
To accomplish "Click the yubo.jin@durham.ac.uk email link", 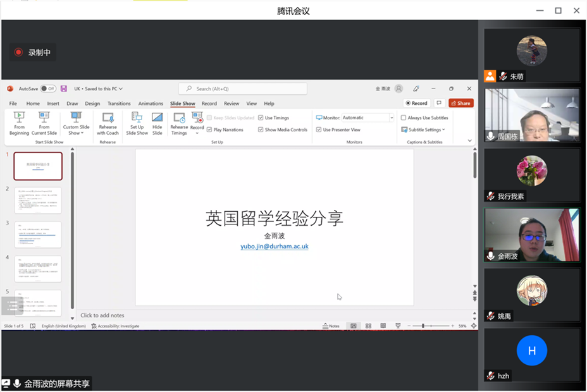I will click(275, 246).
